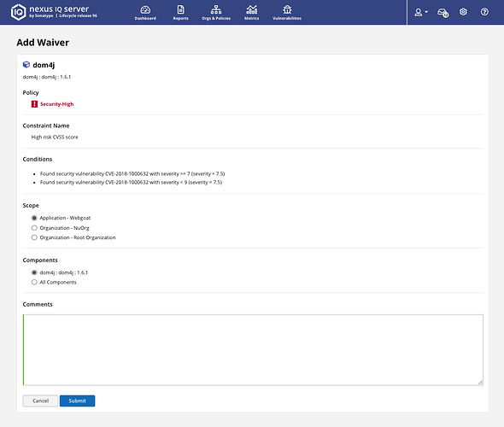Select the All Components radio option

[x=34, y=282]
